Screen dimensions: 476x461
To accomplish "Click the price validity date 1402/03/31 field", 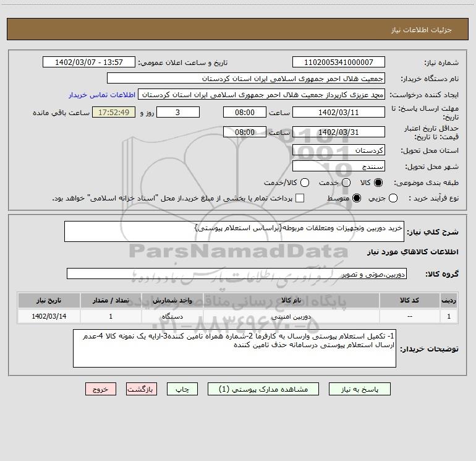I will point(339,132).
